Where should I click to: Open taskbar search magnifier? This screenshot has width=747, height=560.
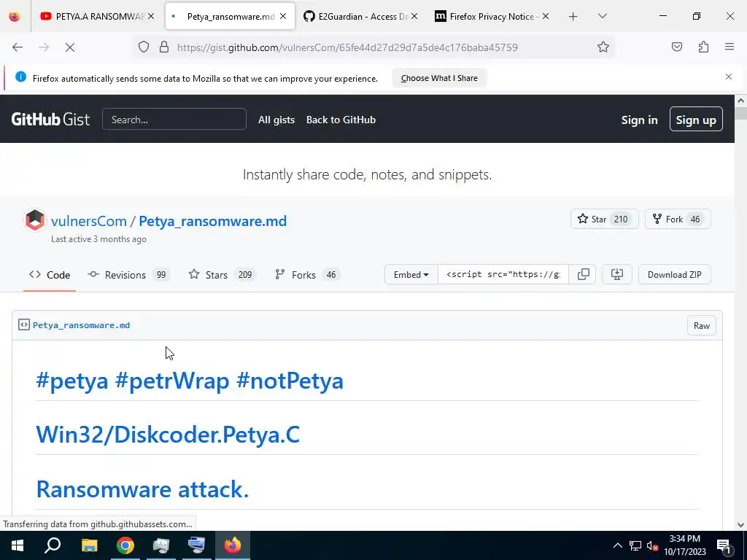point(53,545)
